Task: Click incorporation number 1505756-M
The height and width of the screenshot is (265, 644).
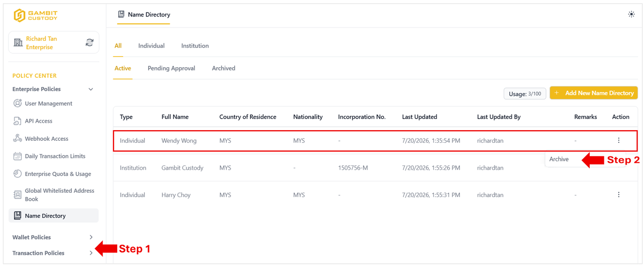Action: 353,168
